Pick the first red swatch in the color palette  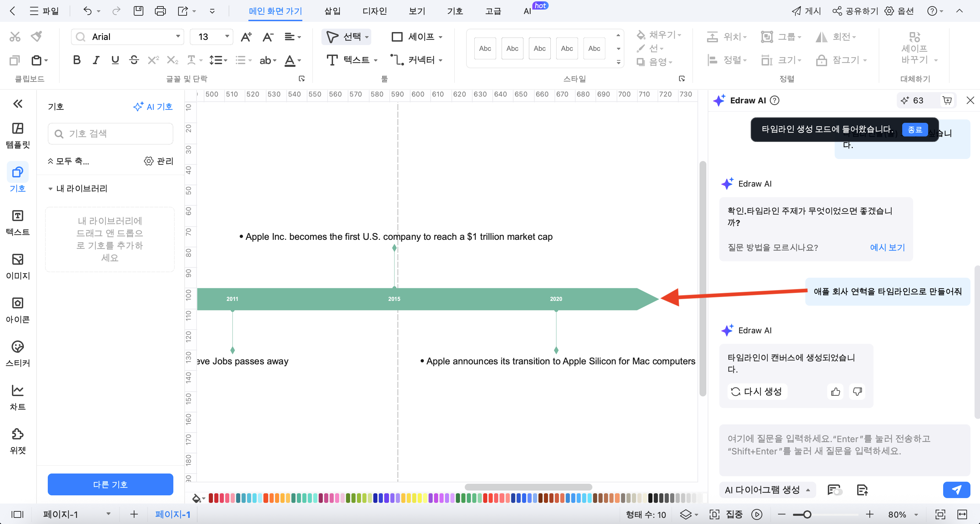click(x=211, y=498)
